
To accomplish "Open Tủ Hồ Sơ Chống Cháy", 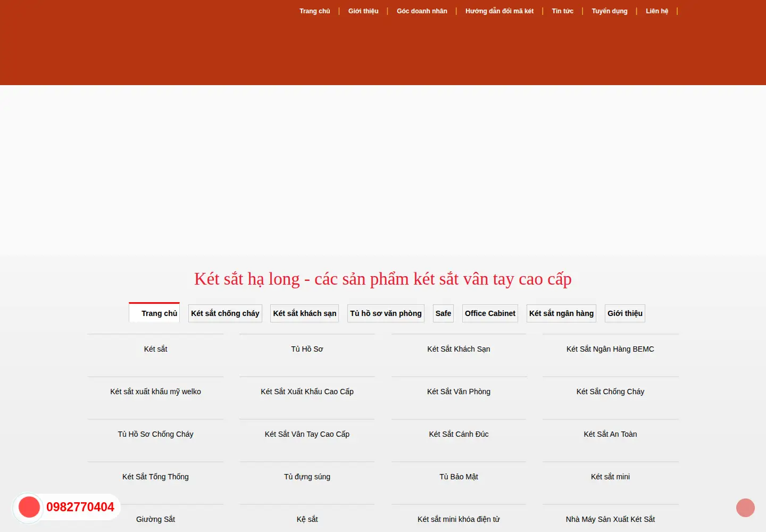I will pos(155,434).
